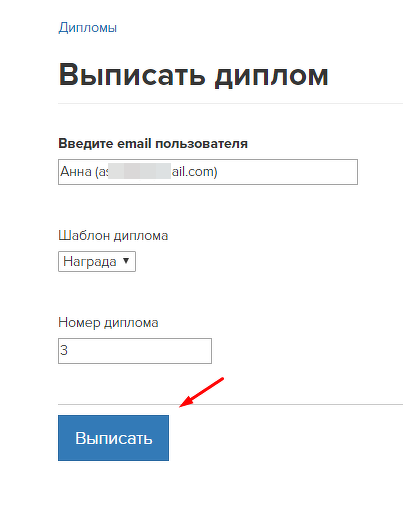Click the ail.com) text in the email field

point(194,172)
